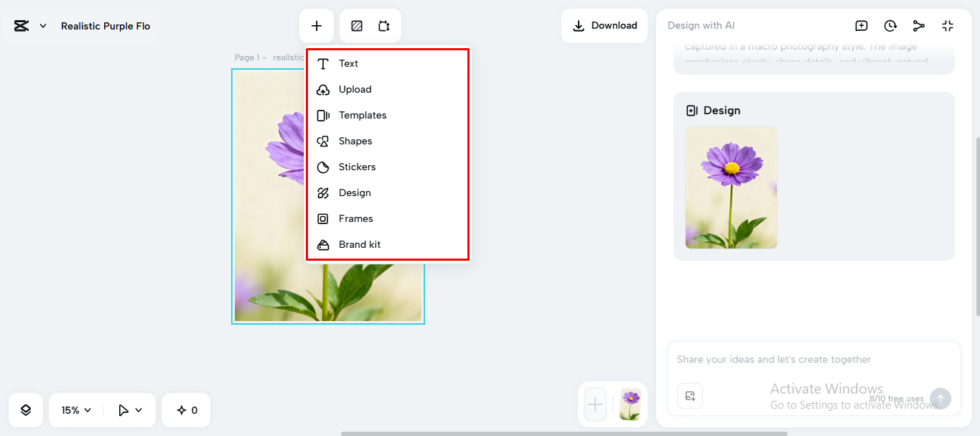Open the 15% zoom level dropdown
Image resolution: width=980 pixels, height=436 pixels.
point(75,409)
